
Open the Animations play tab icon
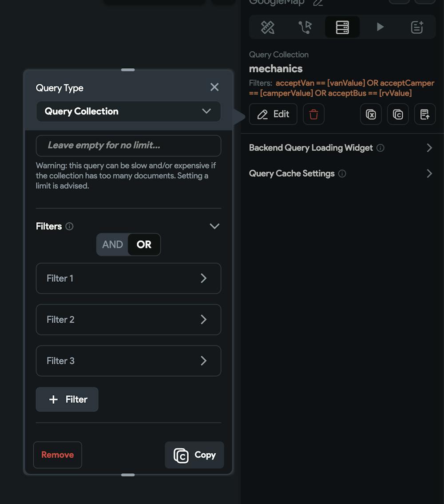(x=380, y=28)
